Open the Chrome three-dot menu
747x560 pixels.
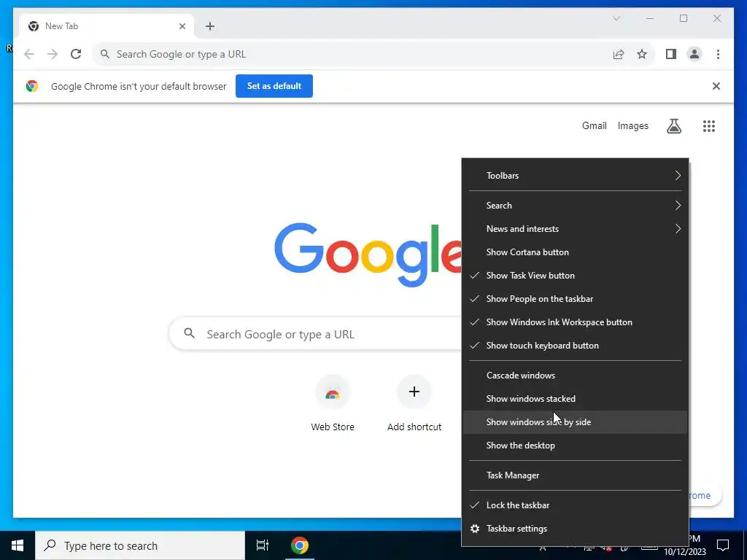[718, 54]
